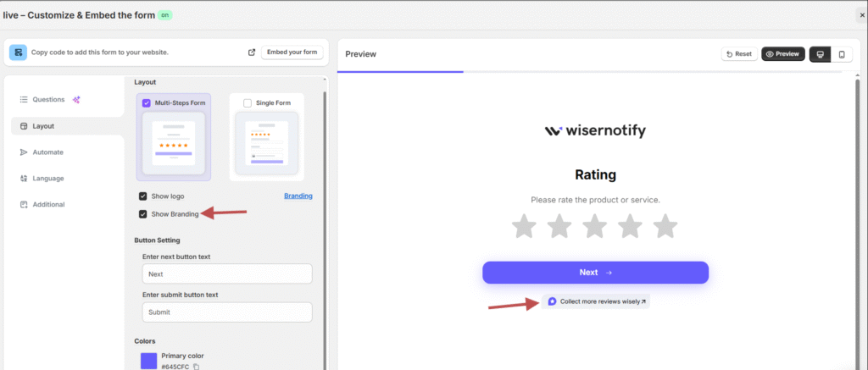Viewport: 868px width, 370px height.
Task: Click the Primary color swatch
Action: click(149, 361)
